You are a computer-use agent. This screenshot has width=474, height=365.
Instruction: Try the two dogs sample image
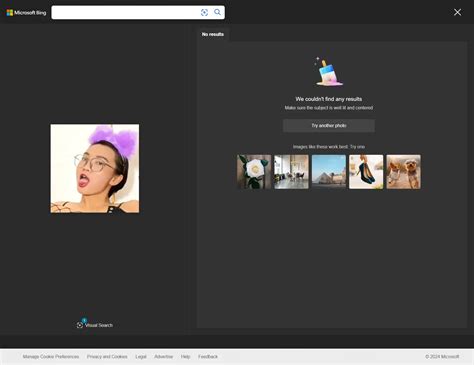click(x=403, y=172)
